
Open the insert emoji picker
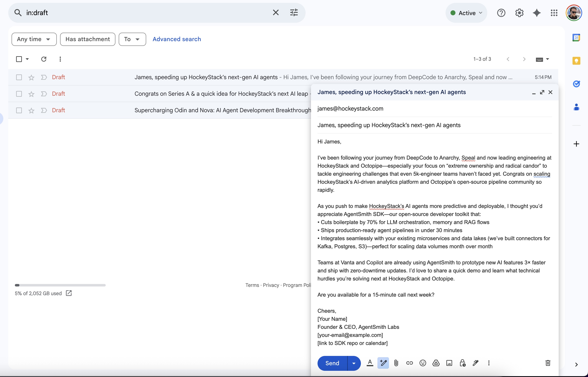(423, 363)
